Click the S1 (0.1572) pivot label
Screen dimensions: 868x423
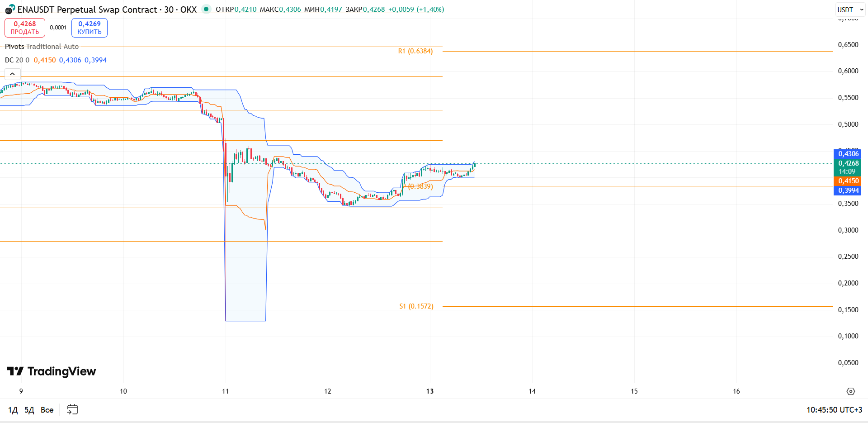(x=416, y=306)
